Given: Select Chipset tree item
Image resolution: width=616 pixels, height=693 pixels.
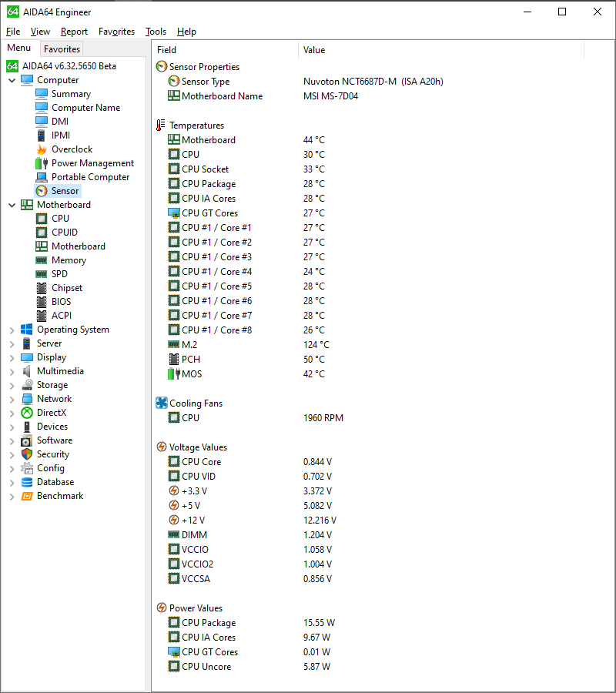Looking at the screenshot, I should pos(67,288).
